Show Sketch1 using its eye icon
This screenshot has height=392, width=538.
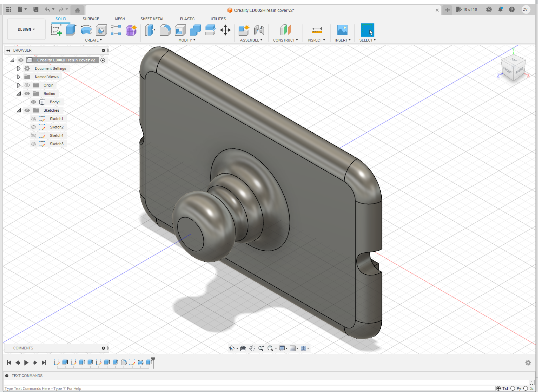click(x=33, y=119)
